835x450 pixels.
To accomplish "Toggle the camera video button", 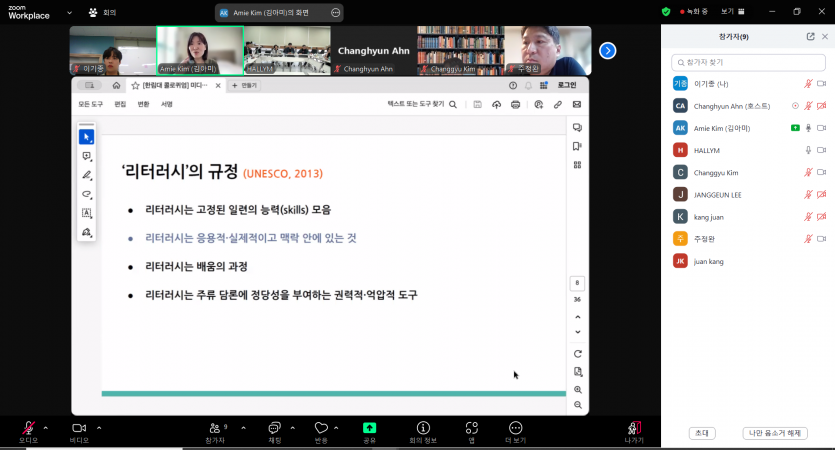I will click(79, 428).
